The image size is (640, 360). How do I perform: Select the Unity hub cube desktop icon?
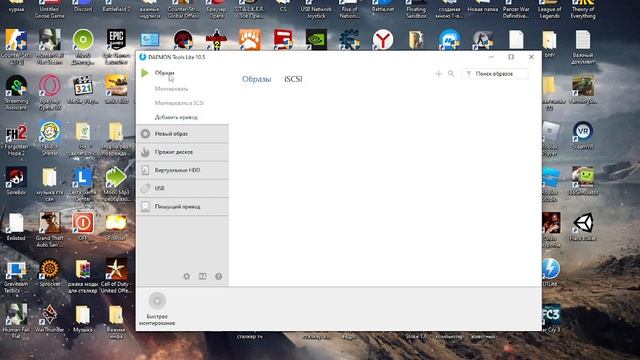click(x=583, y=227)
